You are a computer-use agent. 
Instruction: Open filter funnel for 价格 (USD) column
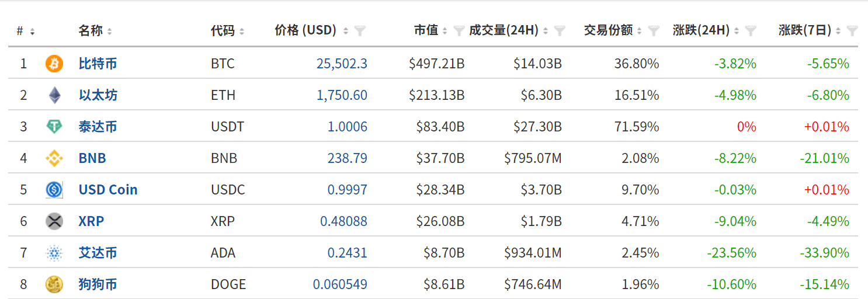pyautogui.click(x=360, y=31)
